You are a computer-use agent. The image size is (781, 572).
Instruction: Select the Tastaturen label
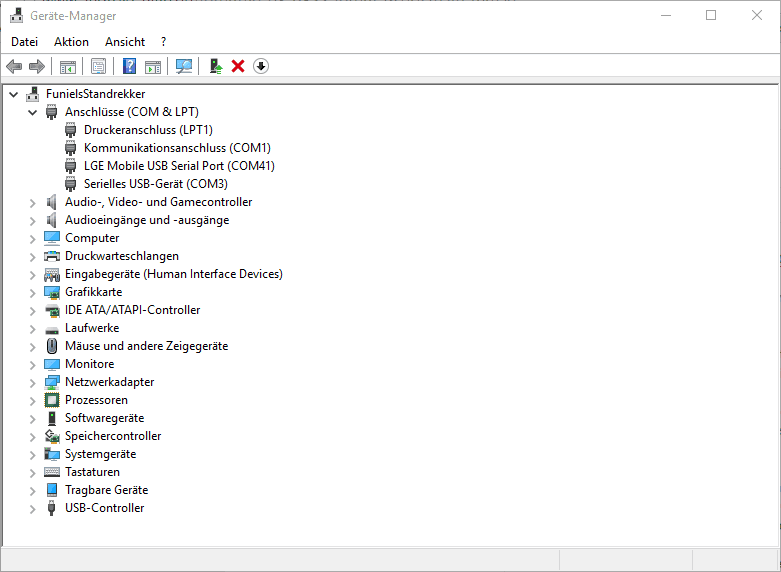[92, 471]
